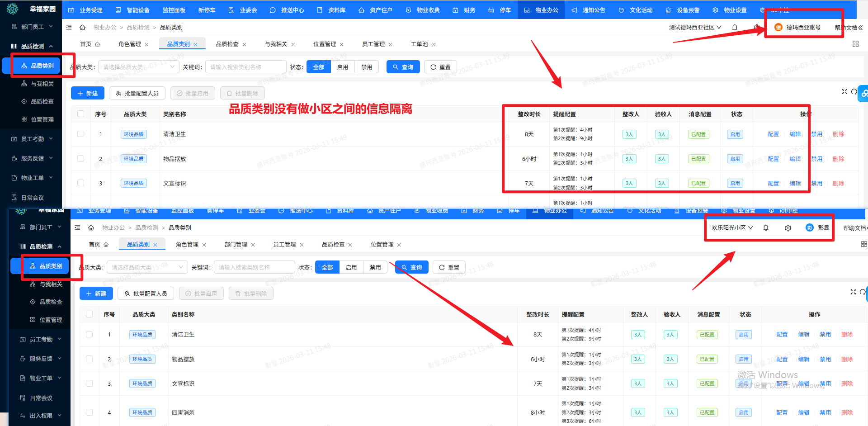Click 删除 link for 四害消杀 row

(847, 412)
